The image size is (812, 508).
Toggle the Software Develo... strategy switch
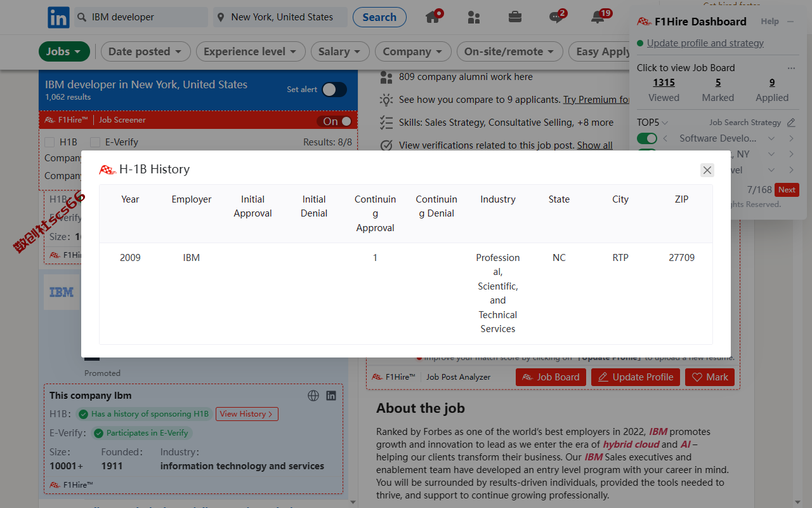[x=647, y=138]
